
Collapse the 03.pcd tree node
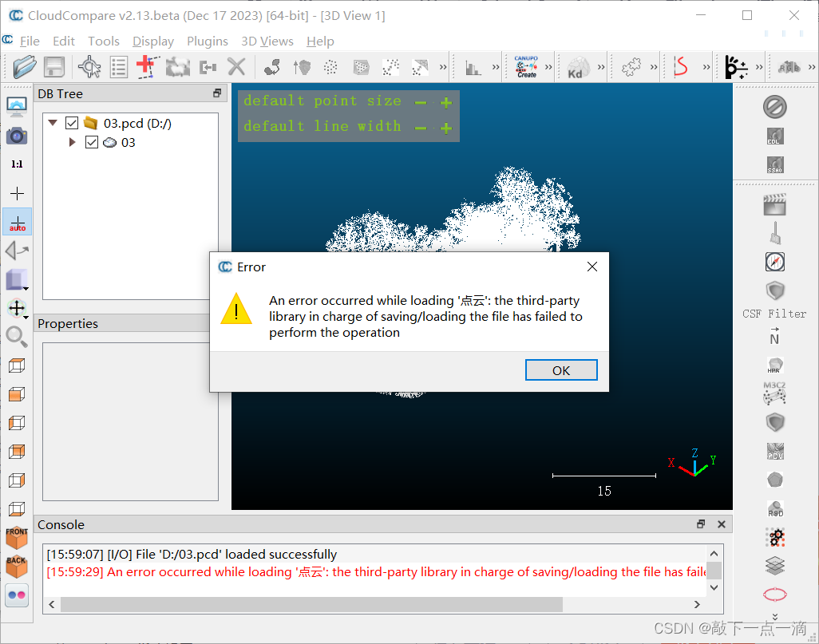[x=52, y=123]
